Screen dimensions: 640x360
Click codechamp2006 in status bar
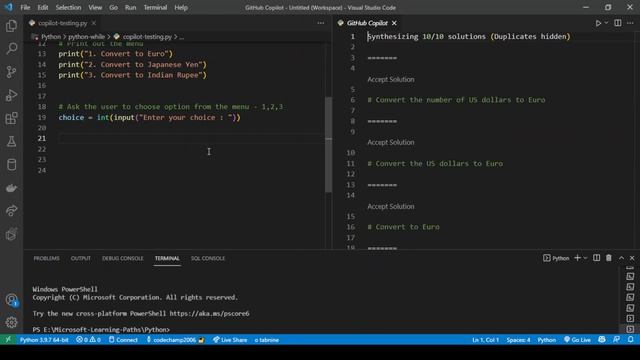click(175, 340)
